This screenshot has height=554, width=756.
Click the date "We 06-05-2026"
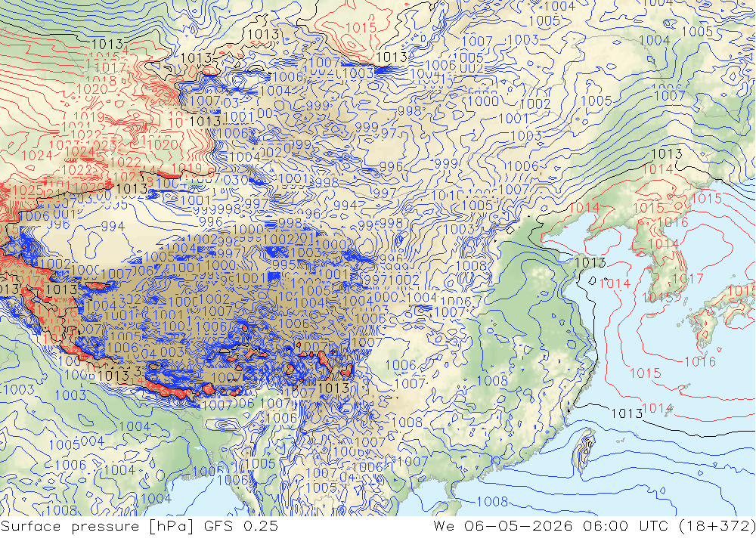503,526
